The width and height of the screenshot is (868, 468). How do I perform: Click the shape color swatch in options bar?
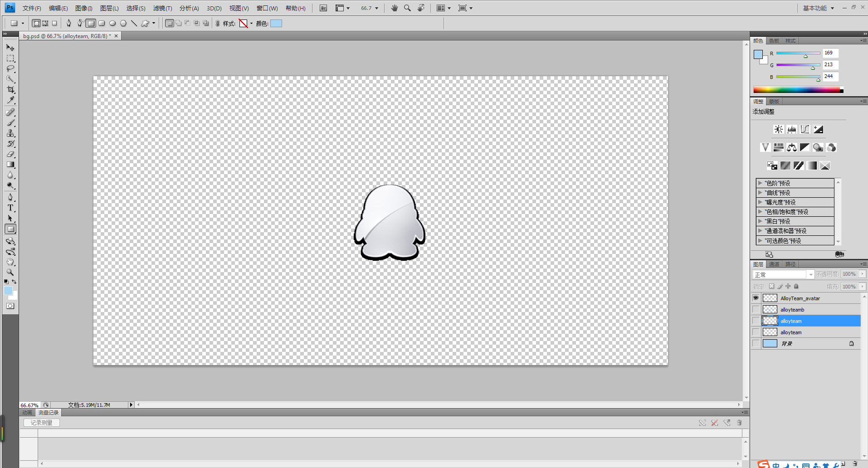276,24
